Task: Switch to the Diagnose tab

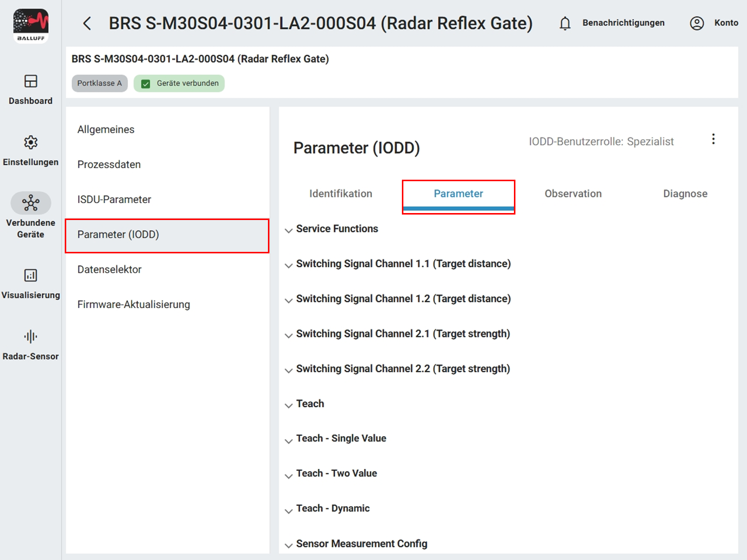Action: pos(685,194)
